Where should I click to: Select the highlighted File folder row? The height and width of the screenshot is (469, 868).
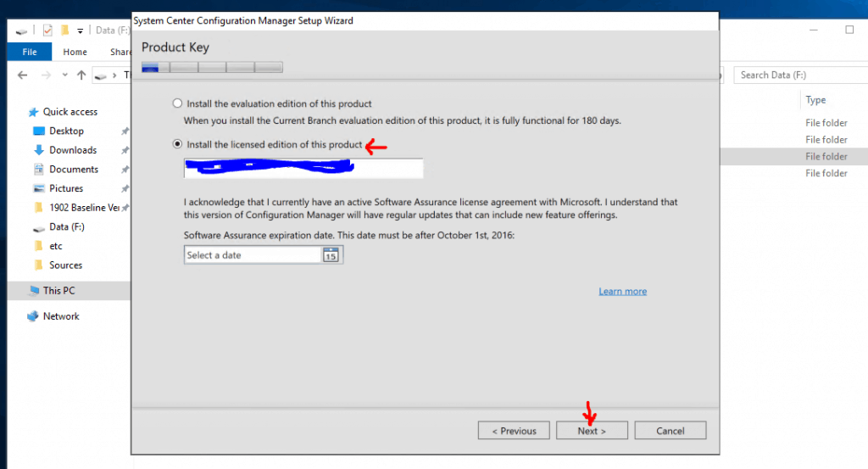(794, 157)
